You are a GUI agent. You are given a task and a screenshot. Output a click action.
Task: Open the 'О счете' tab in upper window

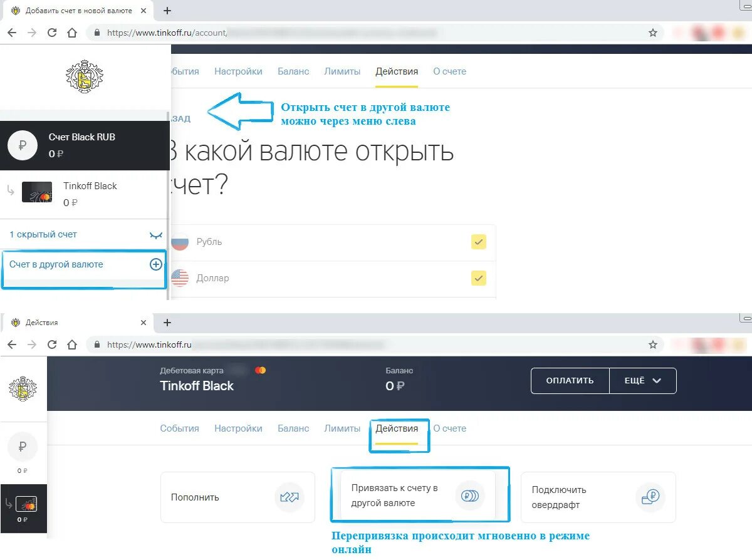450,71
